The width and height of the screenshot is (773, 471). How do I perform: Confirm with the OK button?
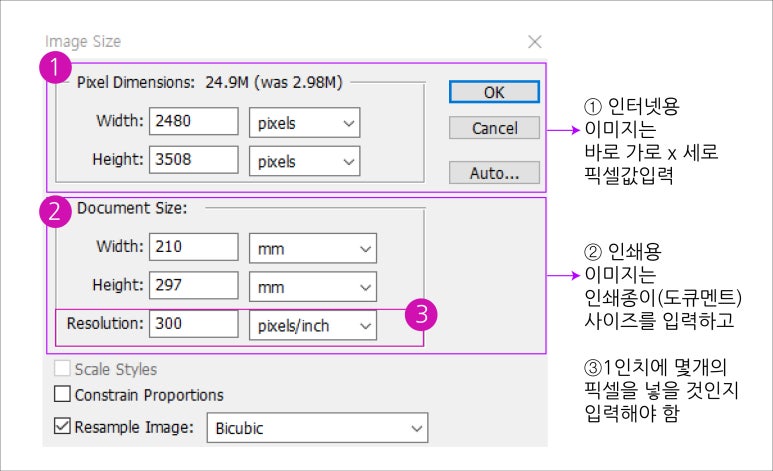[x=494, y=92]
